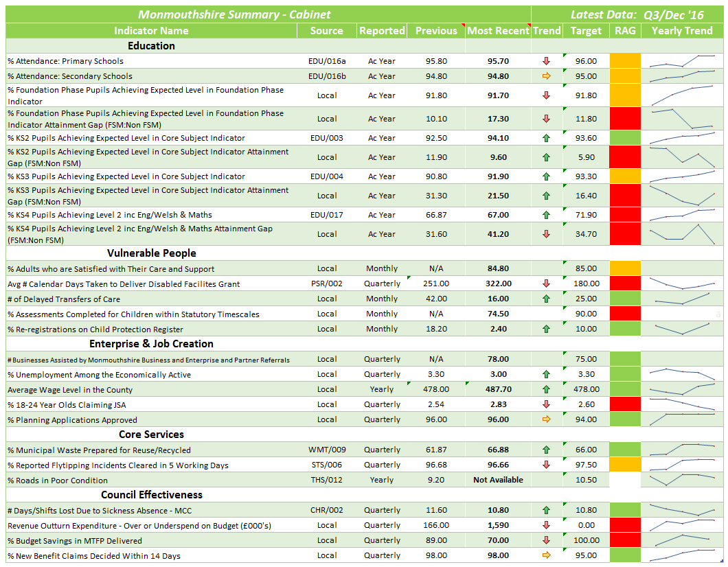Select the New Benefit Claims sideways arrow
This screenshot has width=728, height=567.
tap(547, 555)
